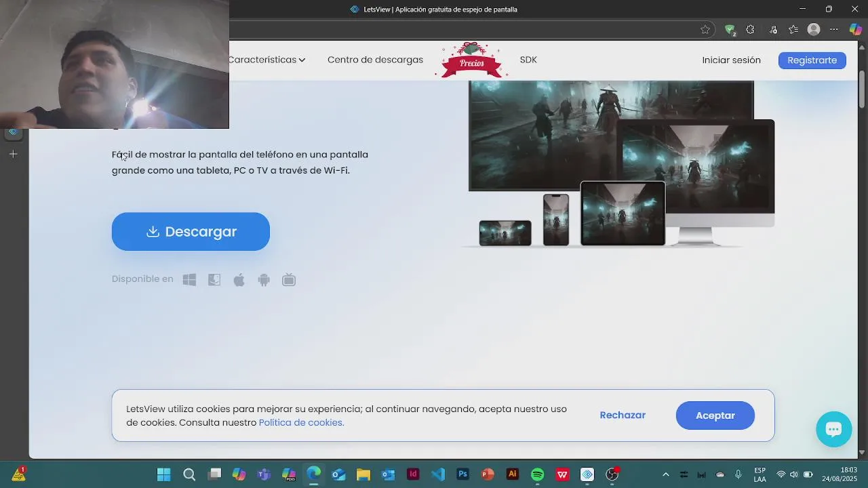Viewport: 868px width, 488px height.
Task: Open a new tab with plus icon
Action: (x=13, y=154)
